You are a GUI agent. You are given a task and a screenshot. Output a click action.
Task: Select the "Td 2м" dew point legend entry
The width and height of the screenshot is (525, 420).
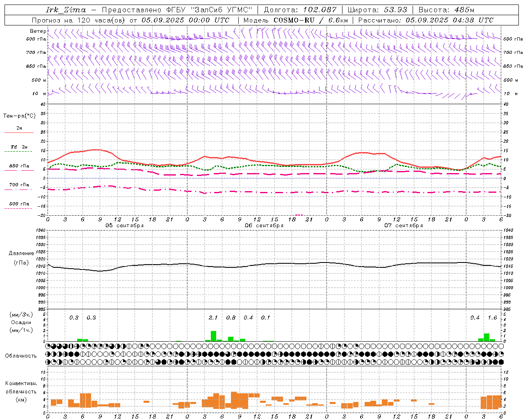click(19, 147)
